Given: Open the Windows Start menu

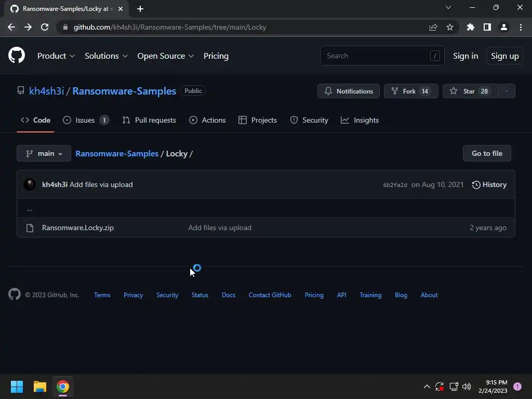Looking at the screenshot, I should [x=17, y=387].
